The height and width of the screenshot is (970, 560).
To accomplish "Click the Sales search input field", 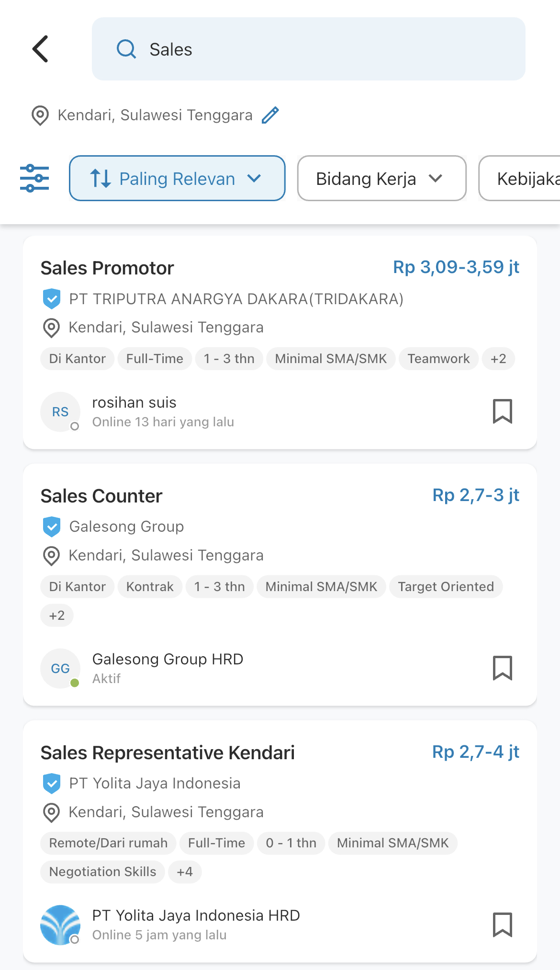I will [309, 49].
